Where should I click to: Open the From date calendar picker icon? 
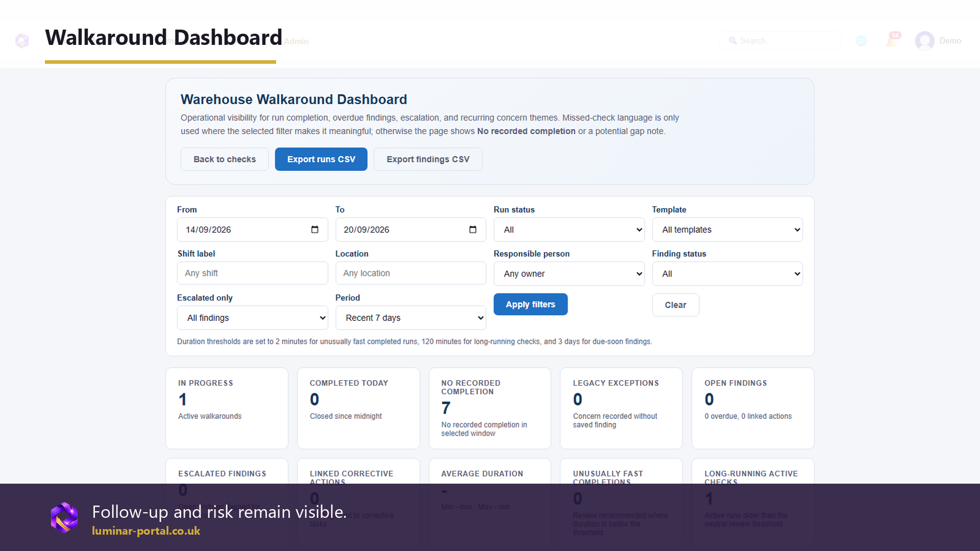(314, 230)
